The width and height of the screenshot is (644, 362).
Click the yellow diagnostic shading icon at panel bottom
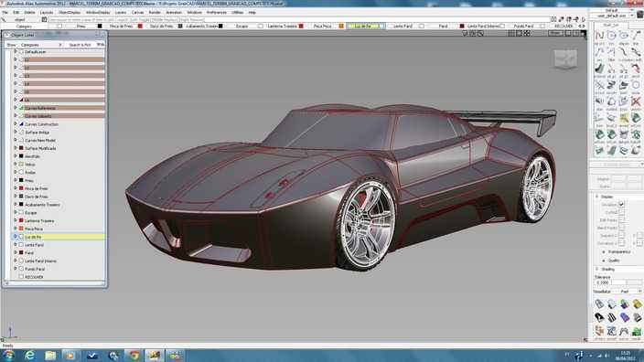click(637, 303)
